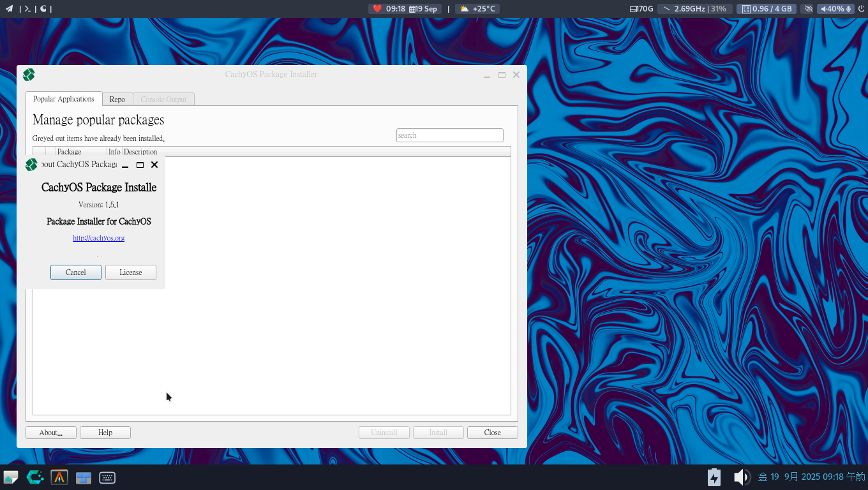
Task: Open the CachyOS teal logo app in taskbar
Action: pyautogui.click(x=35, y=477)
